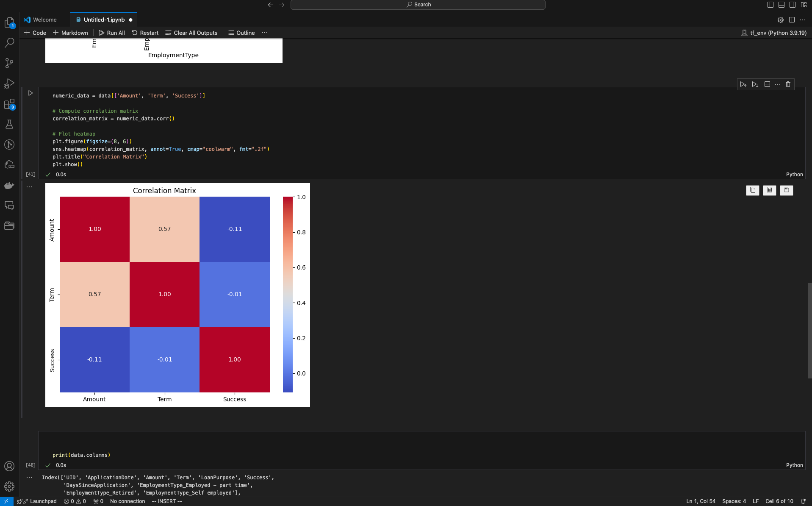Toggle primary side bar visibility
This screenshot has width=812, height=506.
coord(770,5)
